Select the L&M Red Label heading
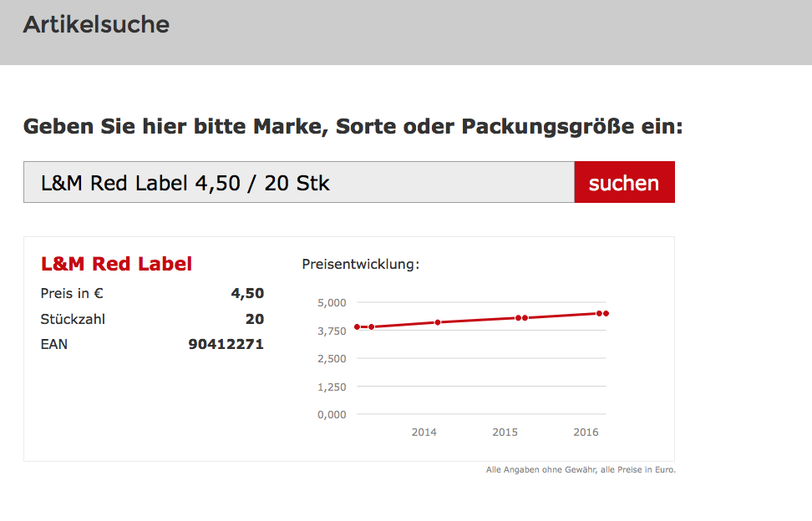 click(x=116, y=264)
